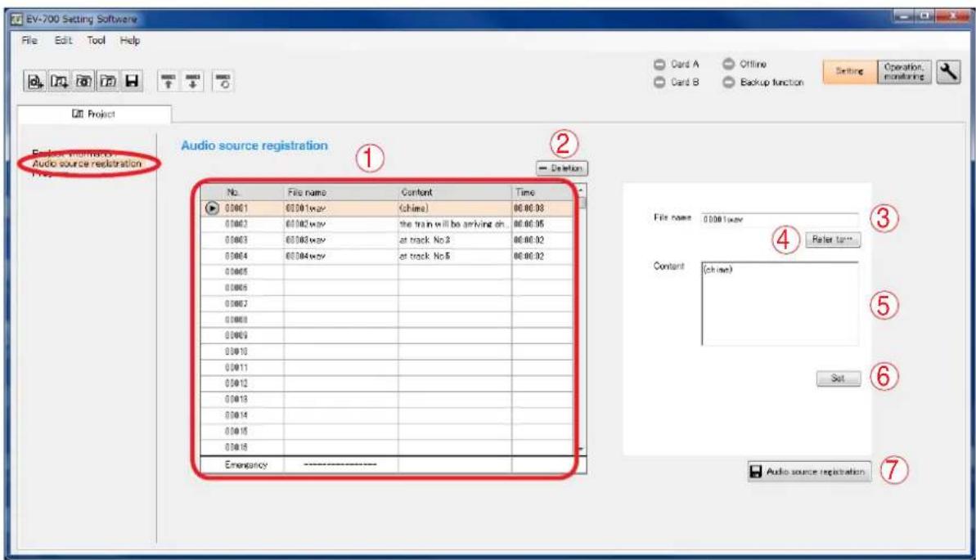Click the Audio source registration save button

(x=809, y=472)
